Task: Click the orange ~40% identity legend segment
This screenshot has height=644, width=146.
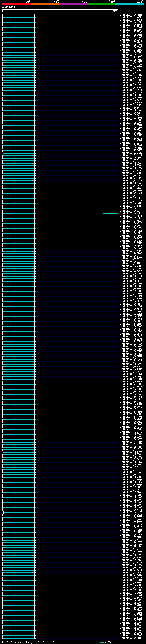Action: (45, 4)
